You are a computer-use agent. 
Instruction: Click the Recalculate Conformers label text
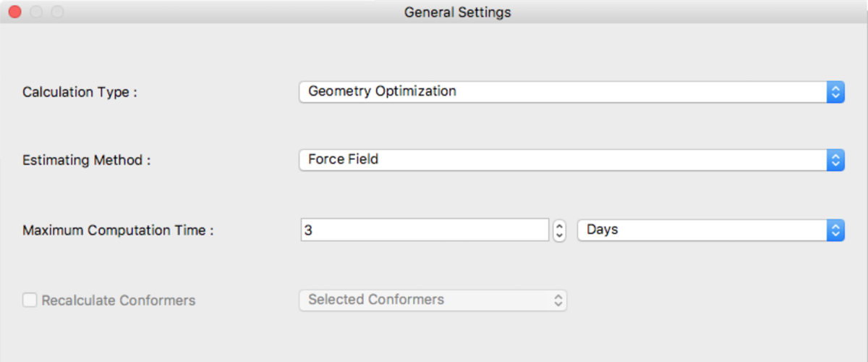(x=119, y=300)
